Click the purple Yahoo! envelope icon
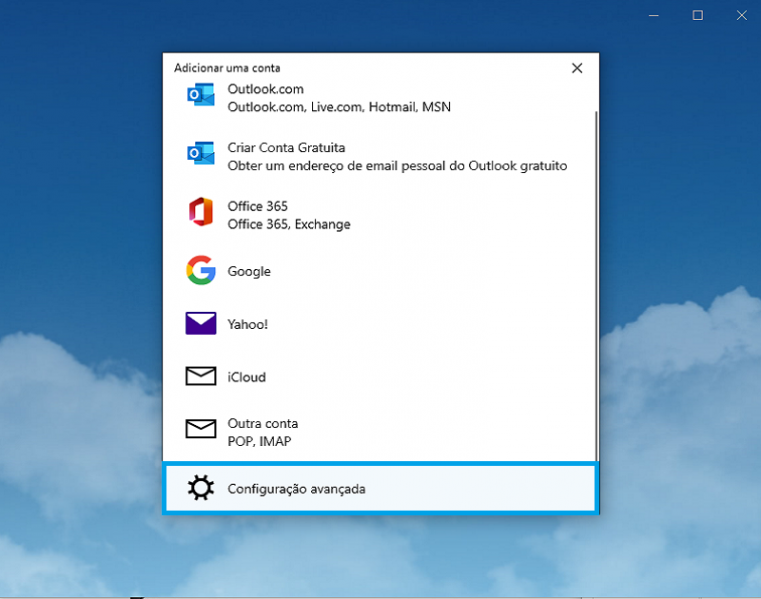 pyautogui.click(x=200, y=323)
